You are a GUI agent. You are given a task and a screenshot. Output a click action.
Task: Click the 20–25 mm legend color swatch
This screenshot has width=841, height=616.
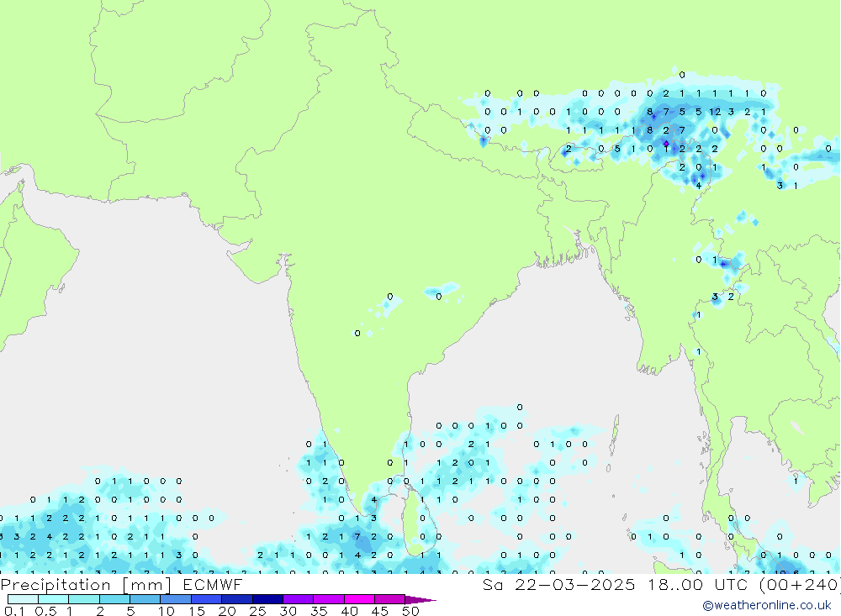[236, 599]
